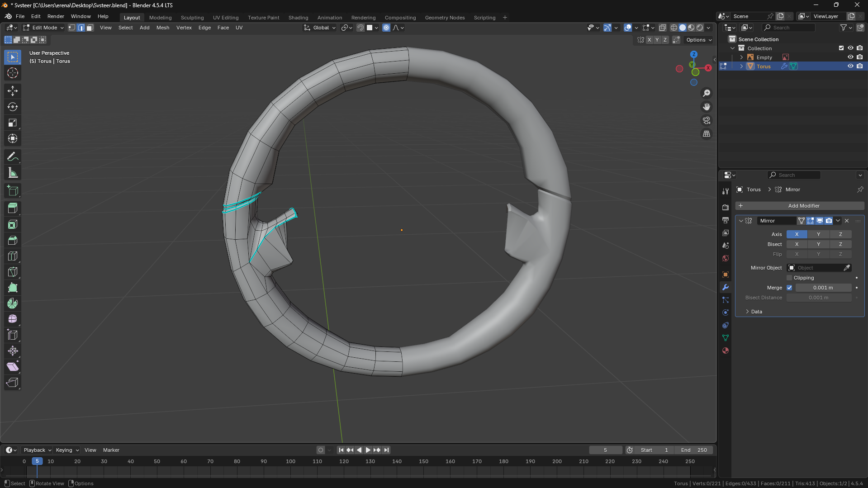Open the Vertex menu in viewport header
This screenshot has width=868, height=488.
(184, 28)
